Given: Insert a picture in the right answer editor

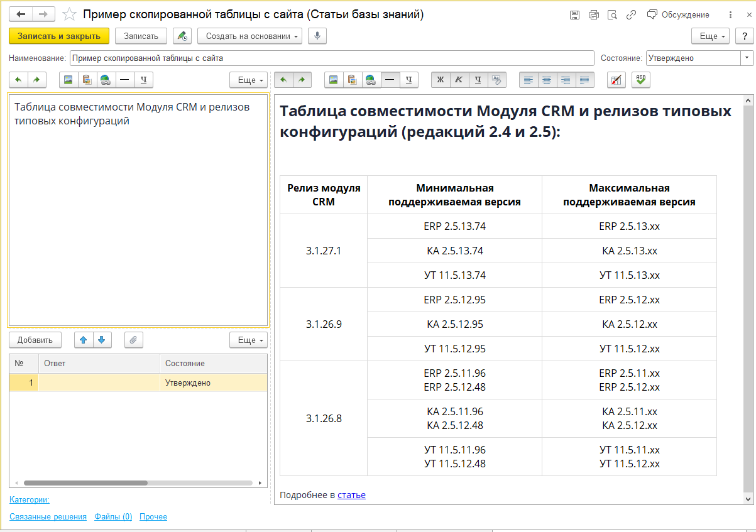Looking at the screenshot, I should click(x=334, y=80).
